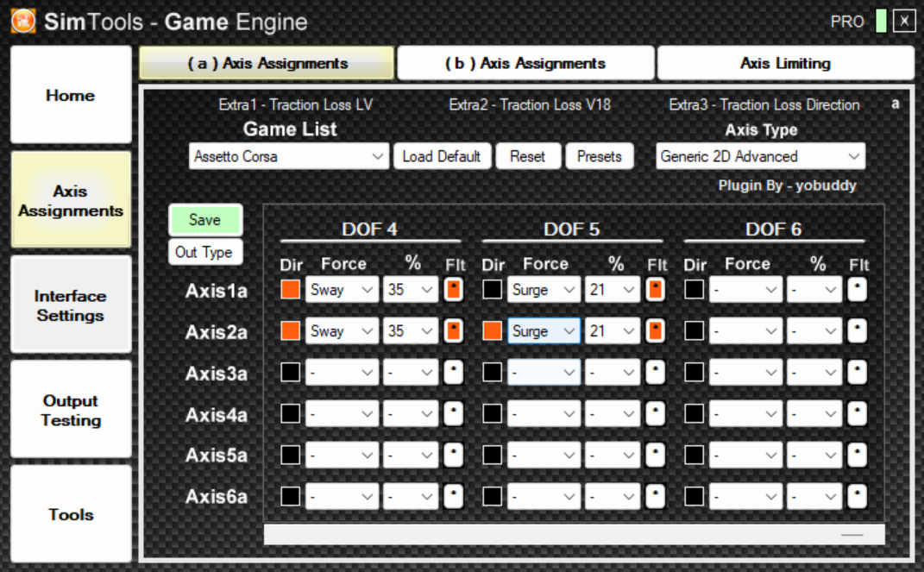Toggle DOF 4 direction box for Axis2a
924x572 pixels.
[291, 330]
